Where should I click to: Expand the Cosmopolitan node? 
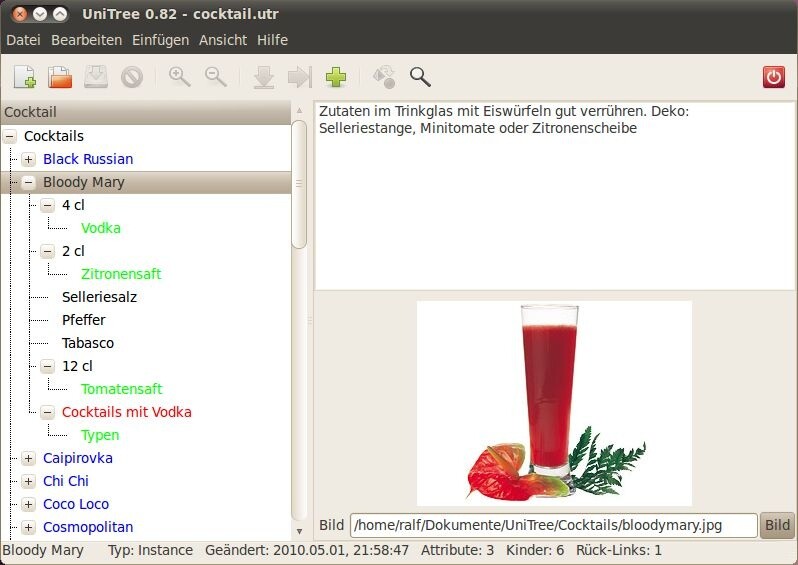(x=28, y=527)
